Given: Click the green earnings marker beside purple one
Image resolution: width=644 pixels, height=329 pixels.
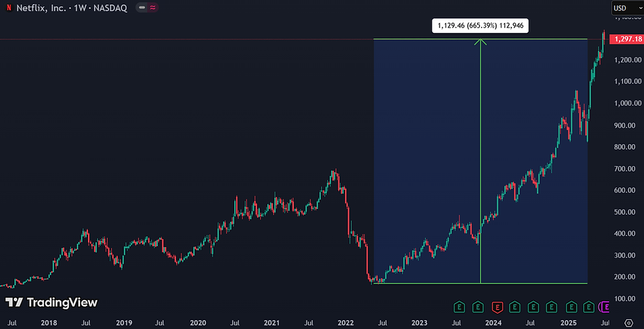Looking at the screenshot, I should [x=589, y=306].
